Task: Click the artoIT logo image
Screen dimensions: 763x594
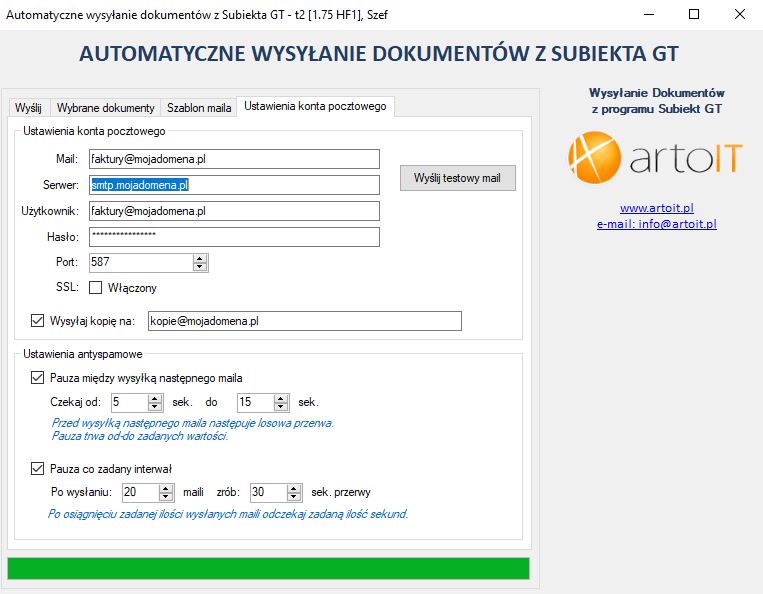Action: pyautogui.click(x=655, y=160)
